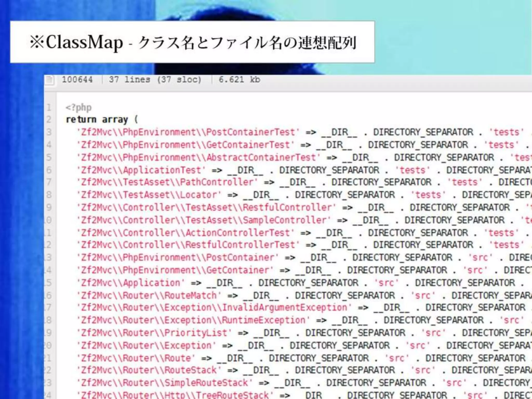
Task: Click the 'Zf2Mvc\\PhpEnvironment\\PostContainer' key on line 13
Action: tap(178, 257)
